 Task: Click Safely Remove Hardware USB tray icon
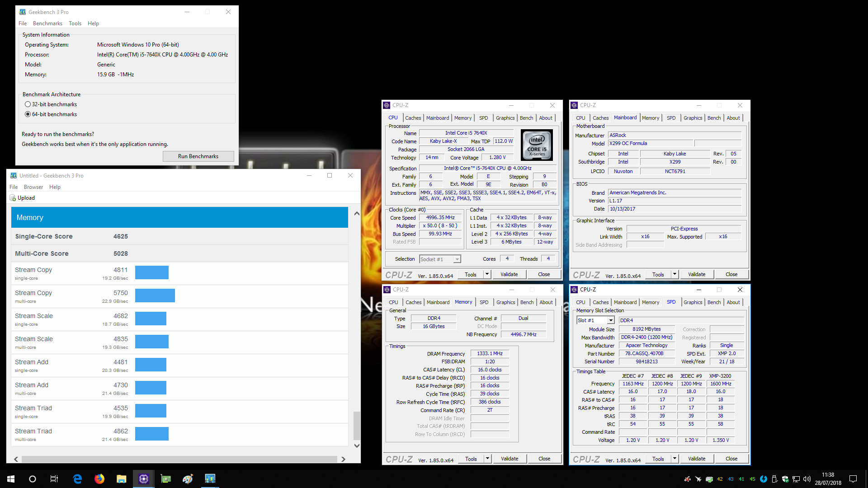(x=774, y=479)
